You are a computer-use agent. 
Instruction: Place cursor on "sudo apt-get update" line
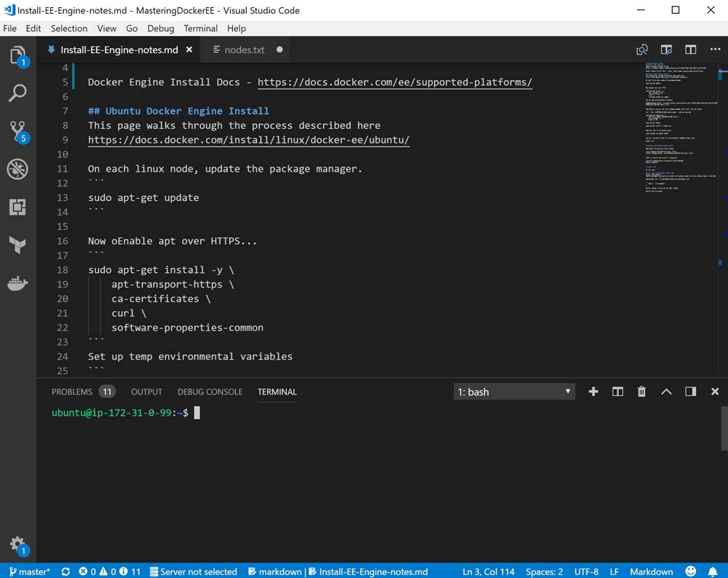[x=143, y=197]
